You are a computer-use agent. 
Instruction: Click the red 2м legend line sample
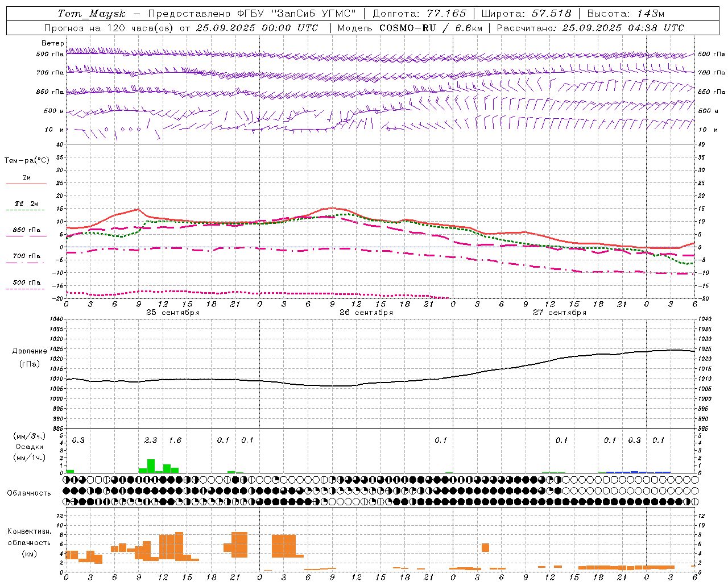tap(26, 184)
